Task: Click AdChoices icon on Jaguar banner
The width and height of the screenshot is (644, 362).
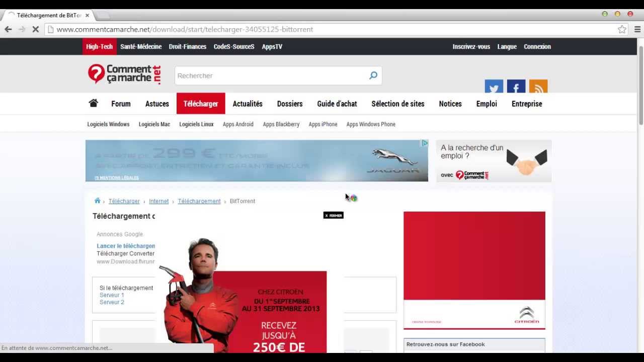Action: [x=424, y=143]
